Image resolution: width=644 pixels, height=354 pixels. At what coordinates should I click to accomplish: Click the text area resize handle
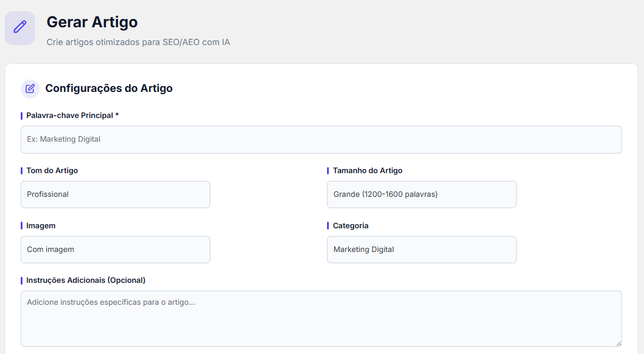(x=618, y=343)
